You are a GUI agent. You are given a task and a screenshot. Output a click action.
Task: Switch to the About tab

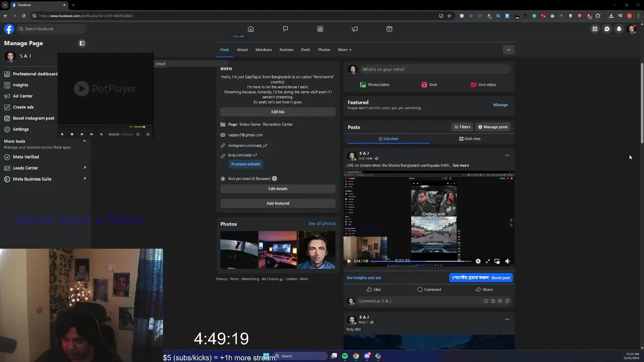[x=242, y=50]
